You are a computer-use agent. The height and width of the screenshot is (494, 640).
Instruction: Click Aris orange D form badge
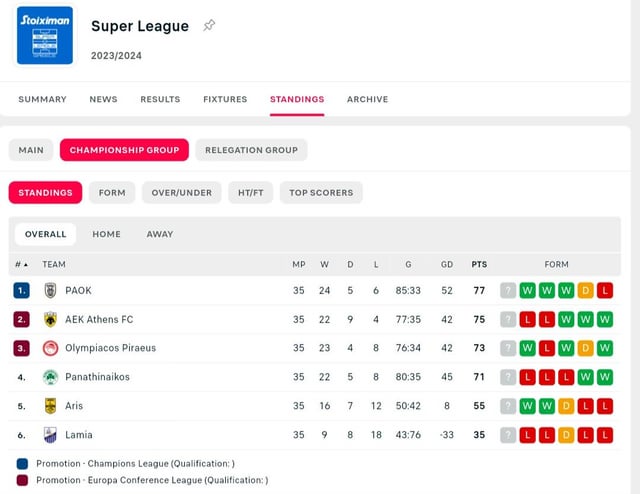click(566, 406)
